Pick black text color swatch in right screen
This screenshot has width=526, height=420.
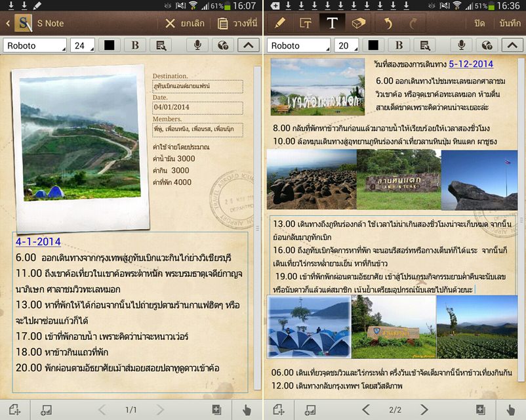[x=373, y=45]
